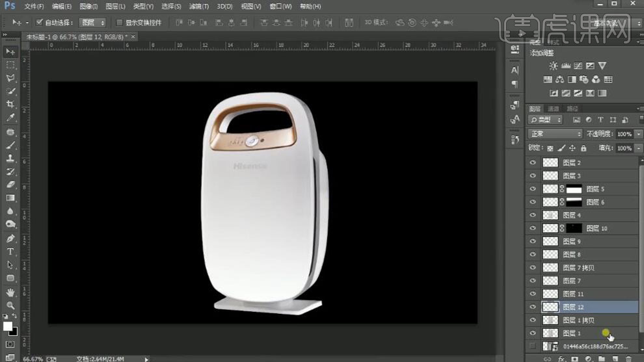Image resolution: width=644 pixels, height=362 pixels.
Task: Swap foreground and background colors icon
Action: pos(14,316)
